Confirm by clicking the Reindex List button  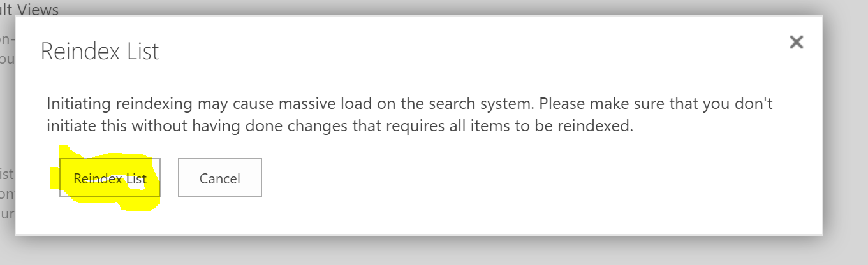(x=110, y=178)
